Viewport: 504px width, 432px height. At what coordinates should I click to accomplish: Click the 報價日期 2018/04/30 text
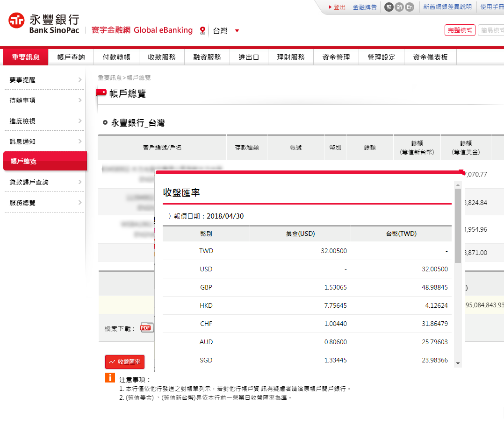pyautogui.click(x=209, y=216)
